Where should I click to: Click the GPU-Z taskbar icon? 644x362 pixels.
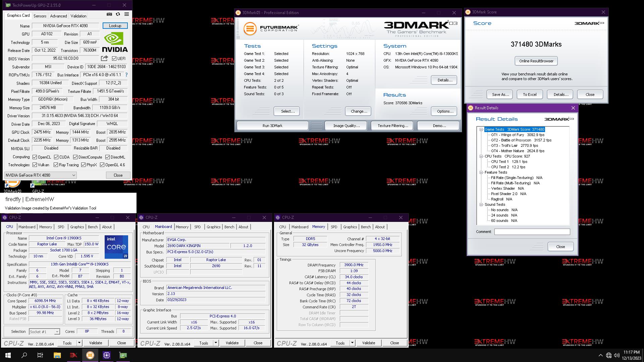point(123,355)
